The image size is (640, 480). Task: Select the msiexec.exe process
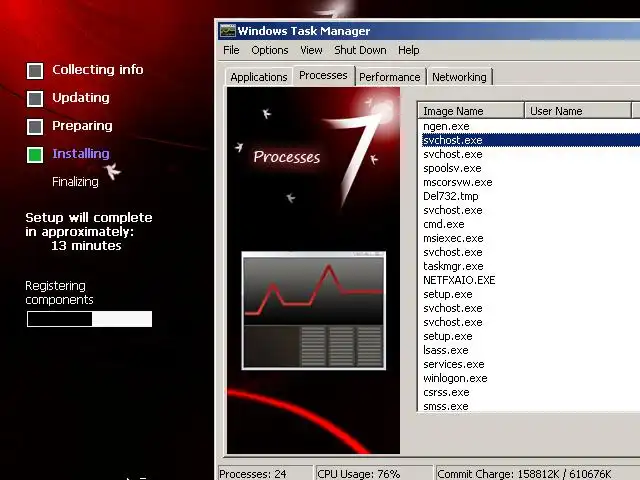click(x=453, y=238)
